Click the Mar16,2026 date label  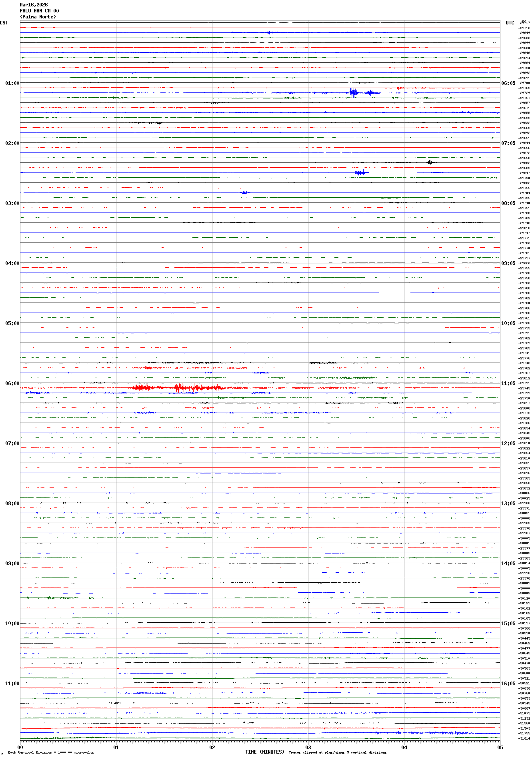34,5
